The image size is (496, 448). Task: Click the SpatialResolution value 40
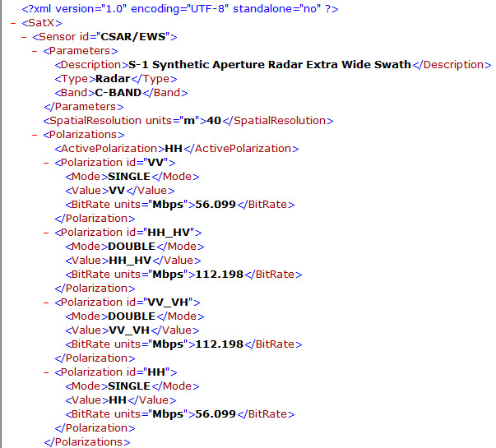coord(211,121)
